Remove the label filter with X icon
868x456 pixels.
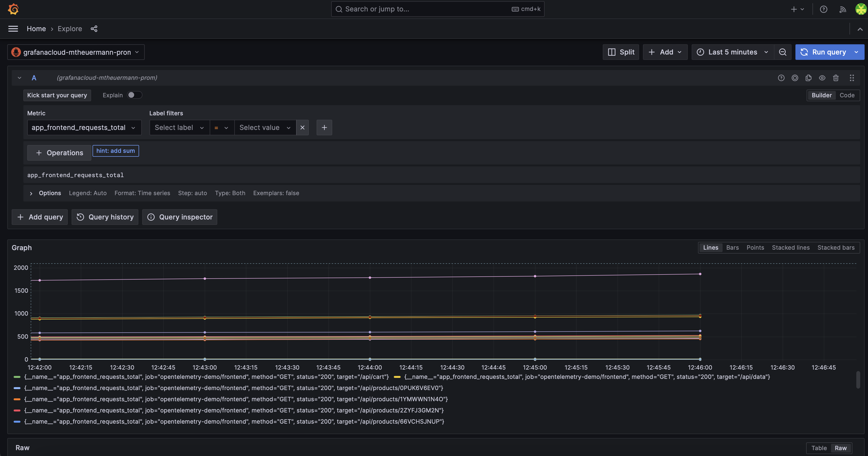tap(302, 127)
